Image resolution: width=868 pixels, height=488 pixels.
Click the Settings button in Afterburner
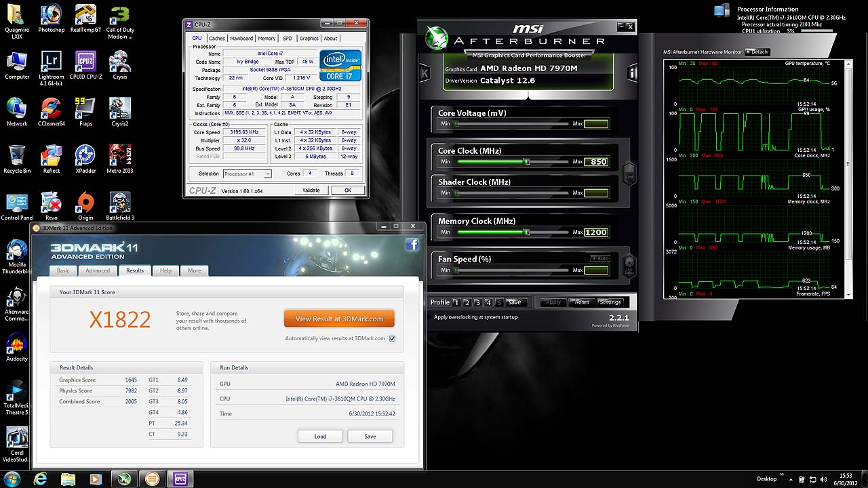(x=610, y=302)
